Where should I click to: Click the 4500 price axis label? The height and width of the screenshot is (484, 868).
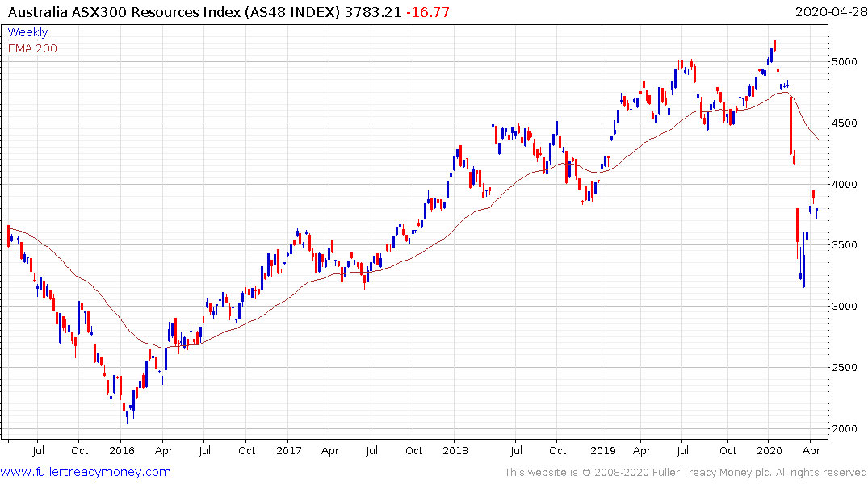[x=845, y=123]
